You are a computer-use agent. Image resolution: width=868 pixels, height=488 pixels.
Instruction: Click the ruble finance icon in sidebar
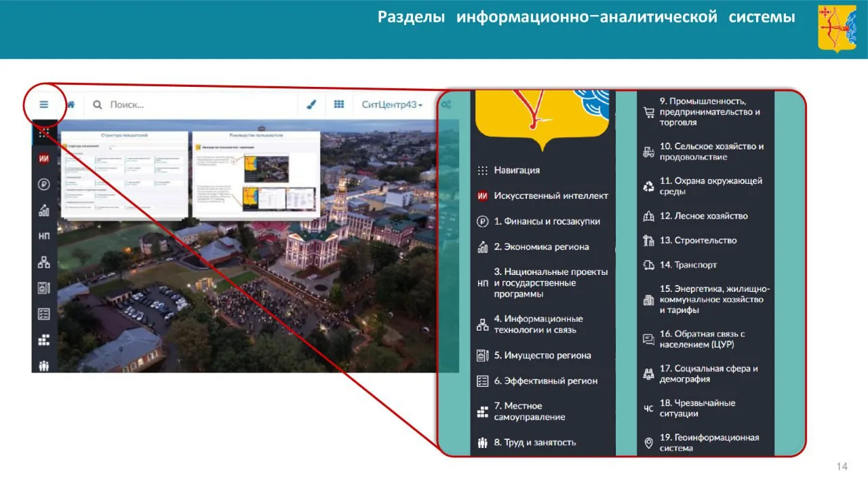(44, 184)
